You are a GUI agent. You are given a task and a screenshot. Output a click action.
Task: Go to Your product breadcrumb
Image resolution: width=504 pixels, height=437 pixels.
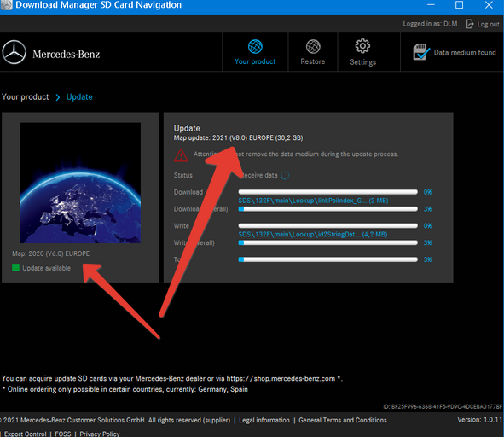click(26, 96)
